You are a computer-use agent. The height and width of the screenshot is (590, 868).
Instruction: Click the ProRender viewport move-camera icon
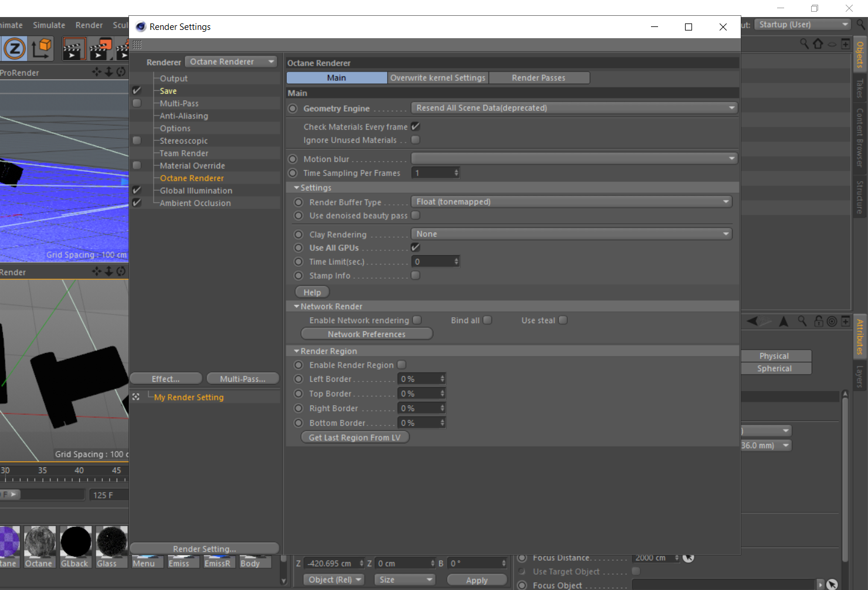[x=97, y=72]
